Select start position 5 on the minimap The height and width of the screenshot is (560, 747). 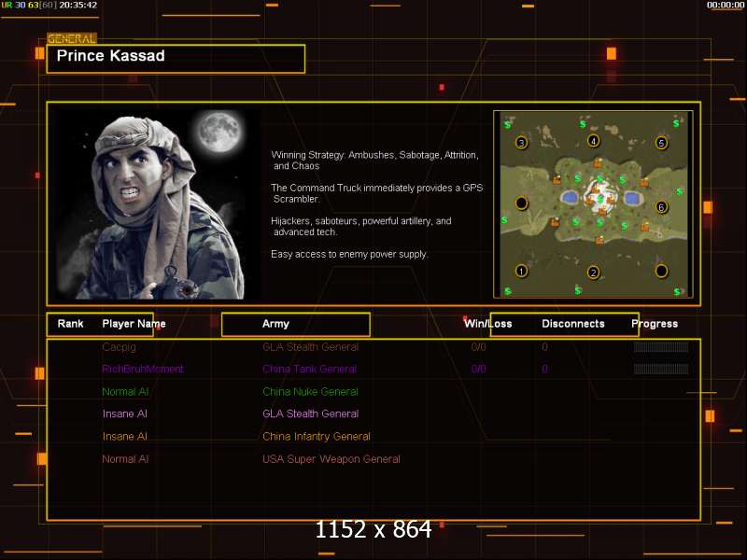(661, 143)
